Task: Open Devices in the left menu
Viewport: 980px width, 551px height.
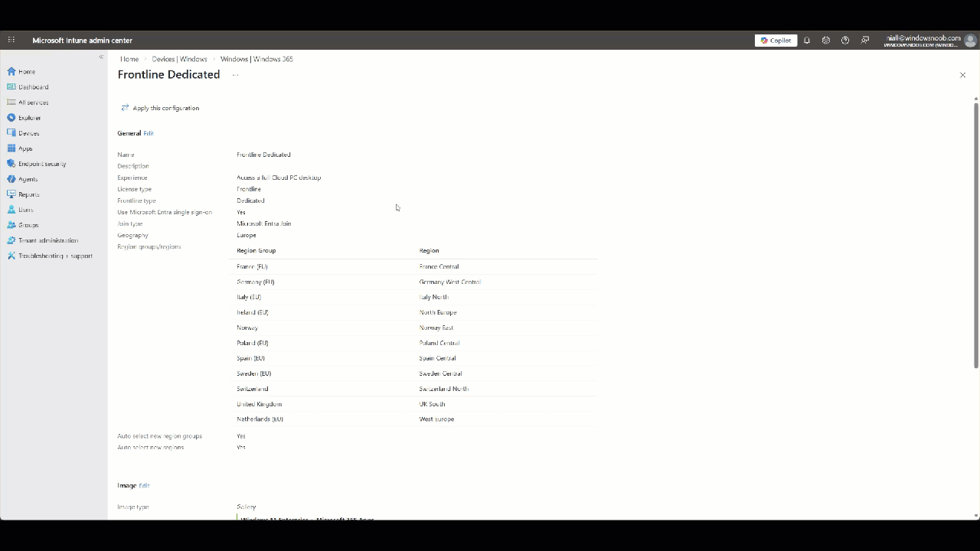Action: [28, 133]
